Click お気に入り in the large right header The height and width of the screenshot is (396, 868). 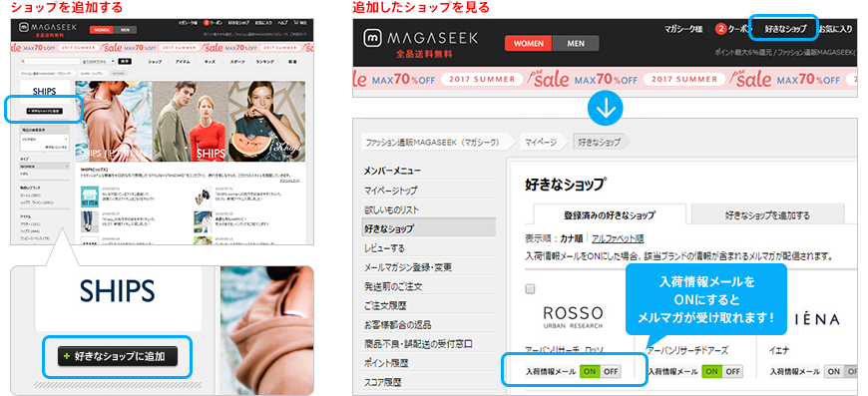pos(835,29)
